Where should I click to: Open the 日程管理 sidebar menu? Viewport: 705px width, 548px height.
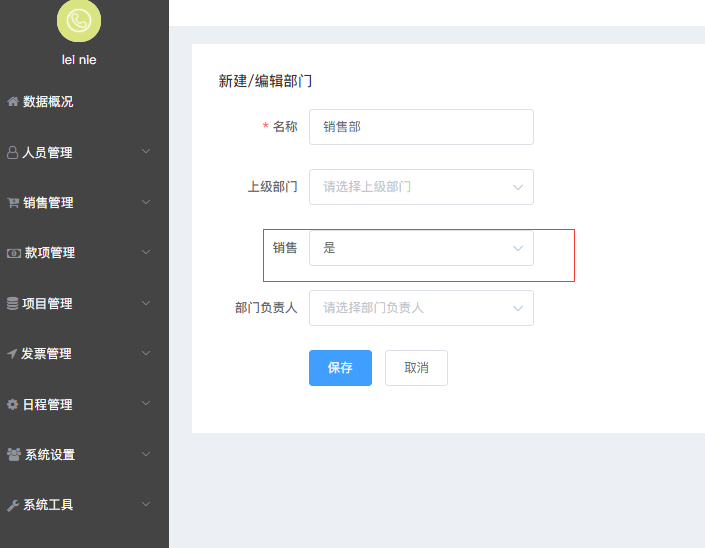pos(84,404)
